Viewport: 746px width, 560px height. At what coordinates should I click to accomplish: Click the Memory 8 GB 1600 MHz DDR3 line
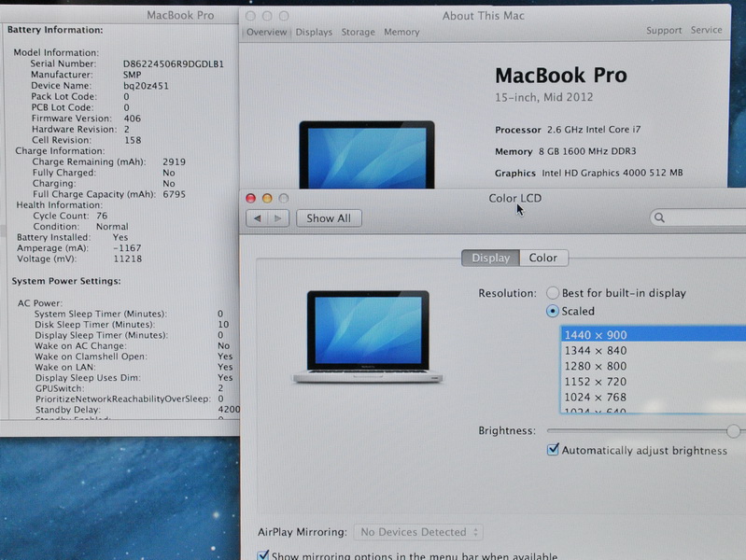pyautogui.click(x=566, y=151)
